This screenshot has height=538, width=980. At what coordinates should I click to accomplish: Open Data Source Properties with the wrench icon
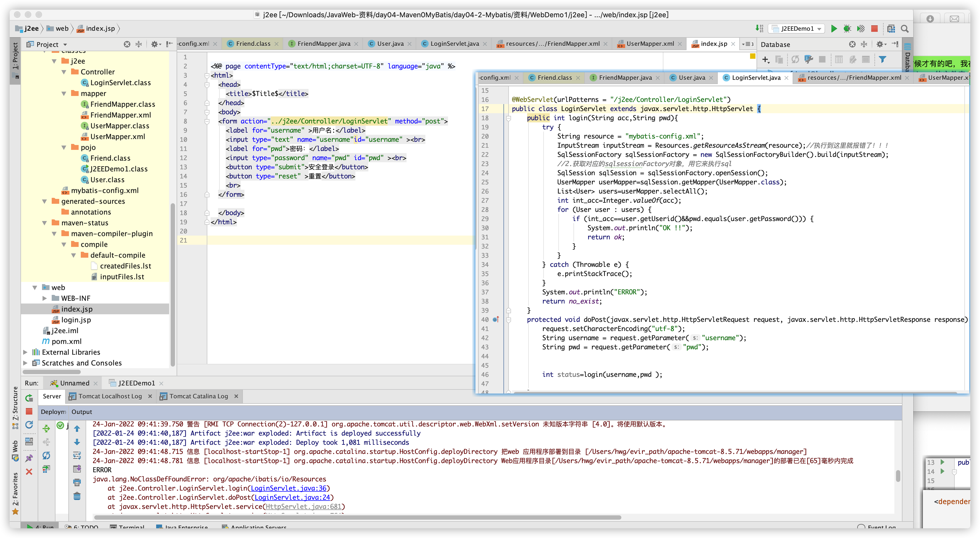click(809, 60)
